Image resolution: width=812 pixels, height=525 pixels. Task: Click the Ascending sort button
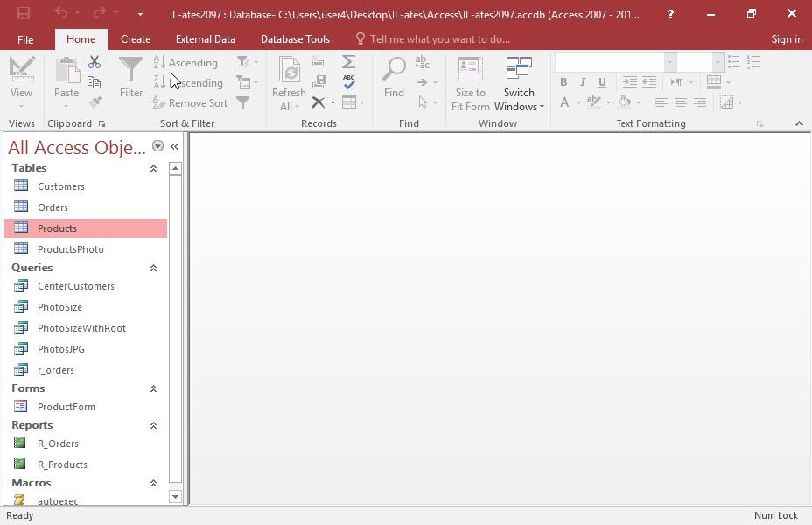(x=185, y=63)
